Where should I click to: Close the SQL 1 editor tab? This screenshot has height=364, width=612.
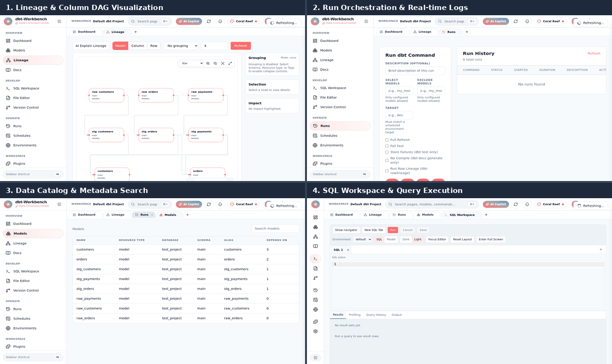348,250
